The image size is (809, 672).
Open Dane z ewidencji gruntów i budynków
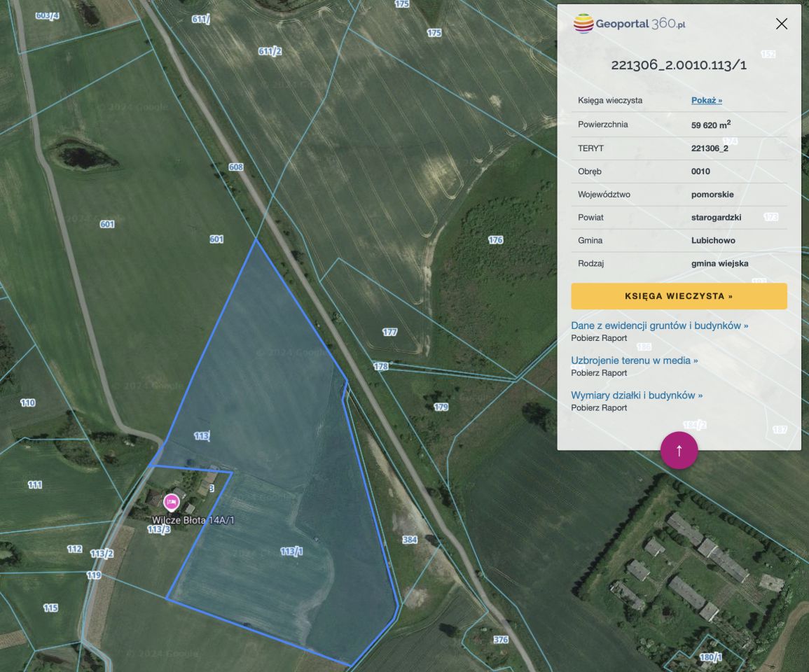pos(659,325)
